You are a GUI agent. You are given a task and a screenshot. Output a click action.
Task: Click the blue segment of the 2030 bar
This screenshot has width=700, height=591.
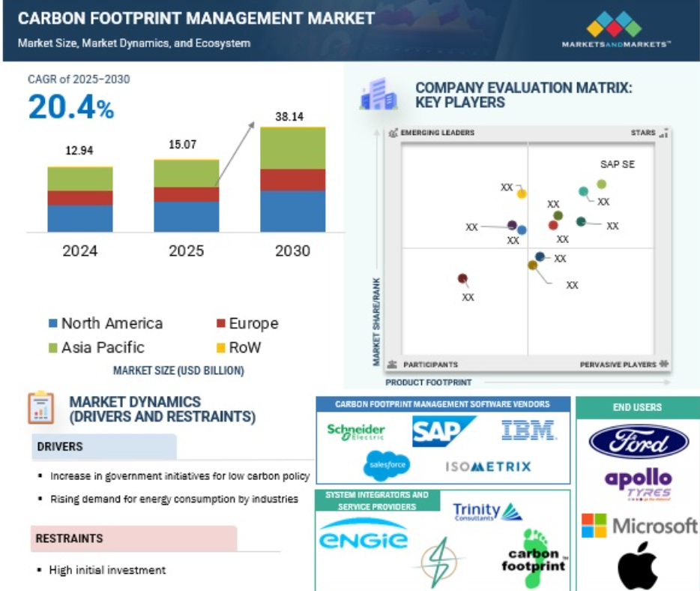click(293, 211)
